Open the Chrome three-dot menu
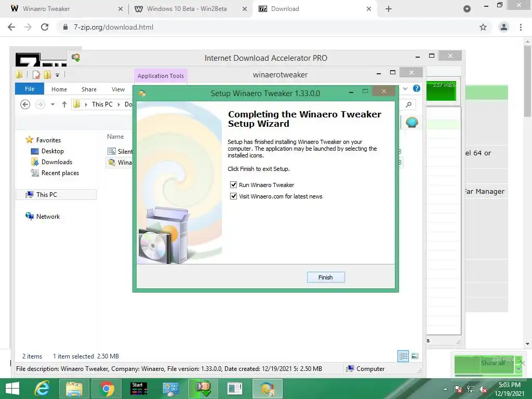Screen dimensions: 532x399 (x=521, y=27)
